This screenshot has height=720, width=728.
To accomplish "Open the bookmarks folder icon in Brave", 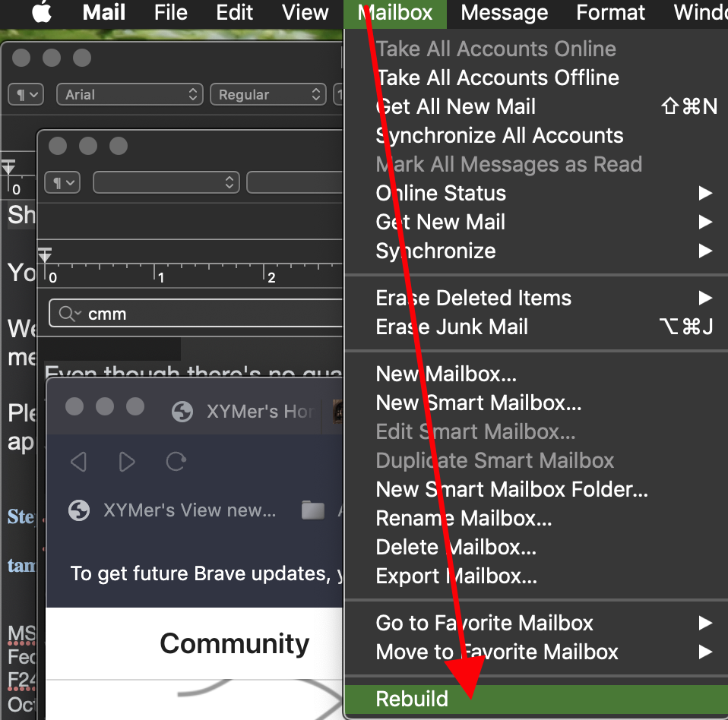I will (x=313, y=510).
